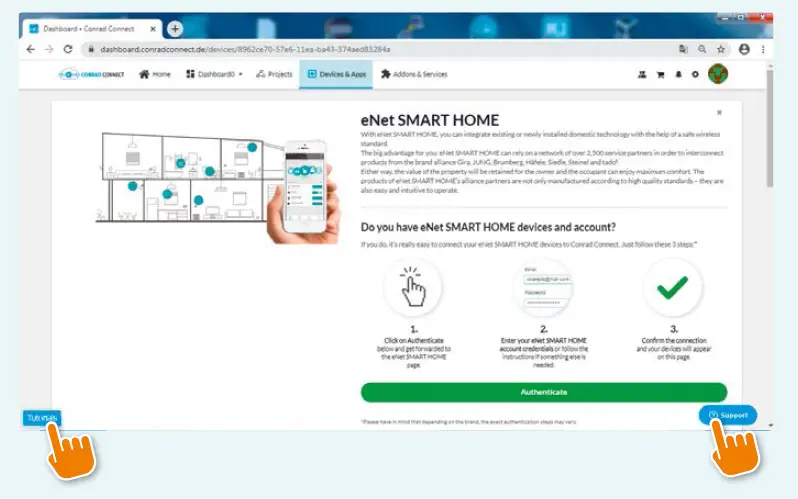Reload the page with refresh icon

pos(68,49)
